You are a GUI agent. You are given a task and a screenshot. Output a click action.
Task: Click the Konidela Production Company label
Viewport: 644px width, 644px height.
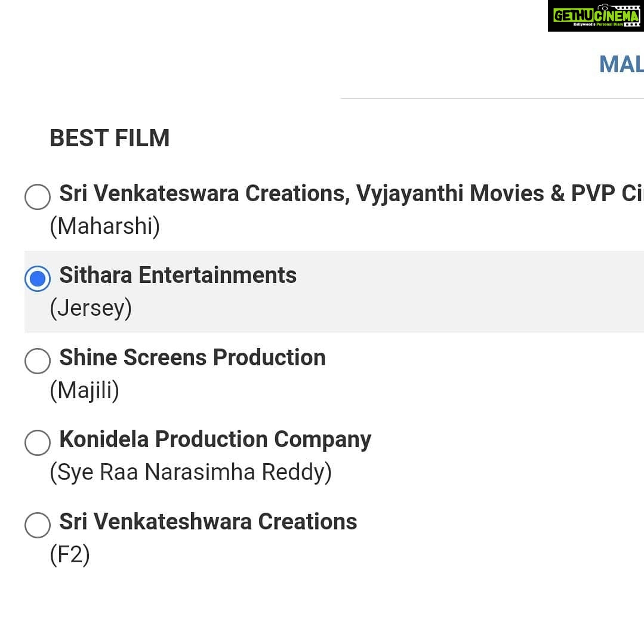click(x=215, y=440)
